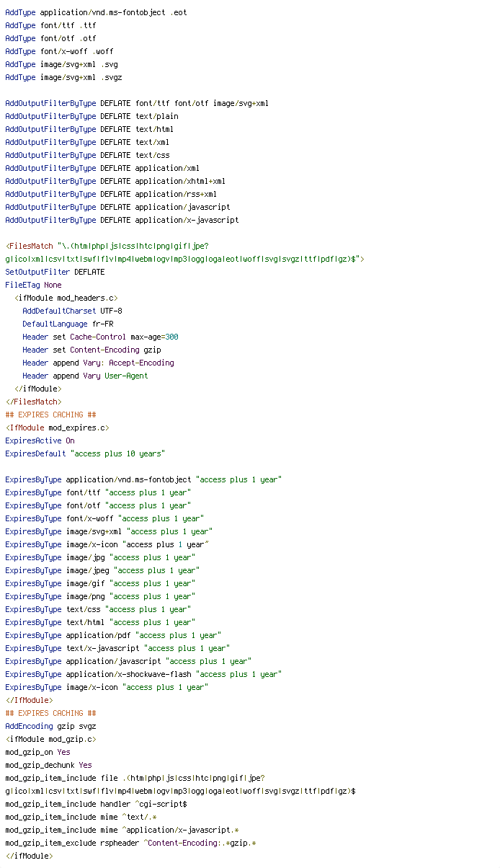The image size is (500, 868).
Task: Click the 'AddEncoding gzip svgz' line
Action: click(x=50, y=726)
